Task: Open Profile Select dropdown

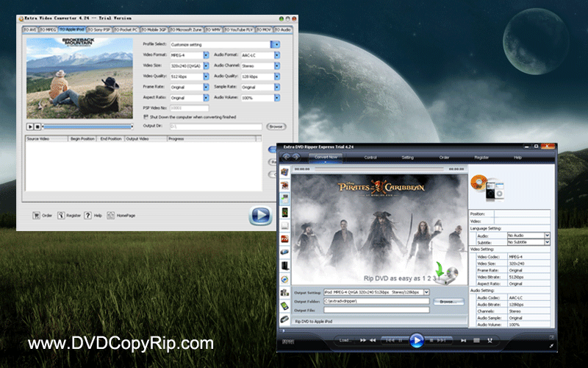Action: pyautogui.click(x=275, y=44)
